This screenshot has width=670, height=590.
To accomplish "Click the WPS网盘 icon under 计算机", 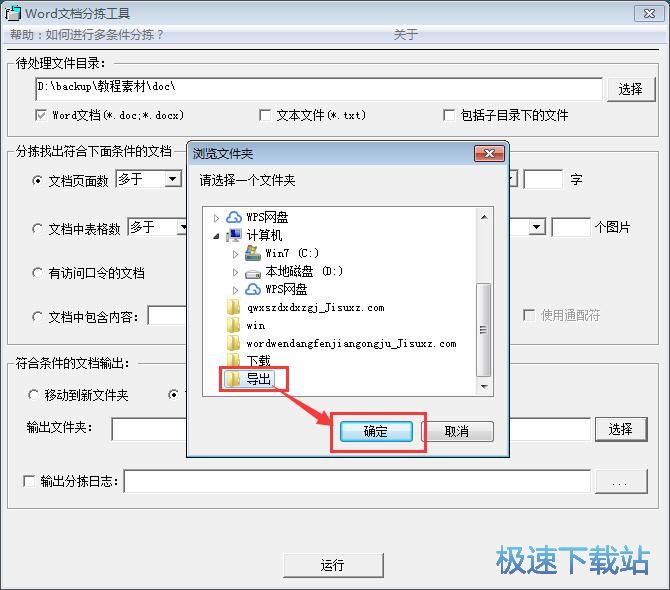I will (x=253, y=289).
